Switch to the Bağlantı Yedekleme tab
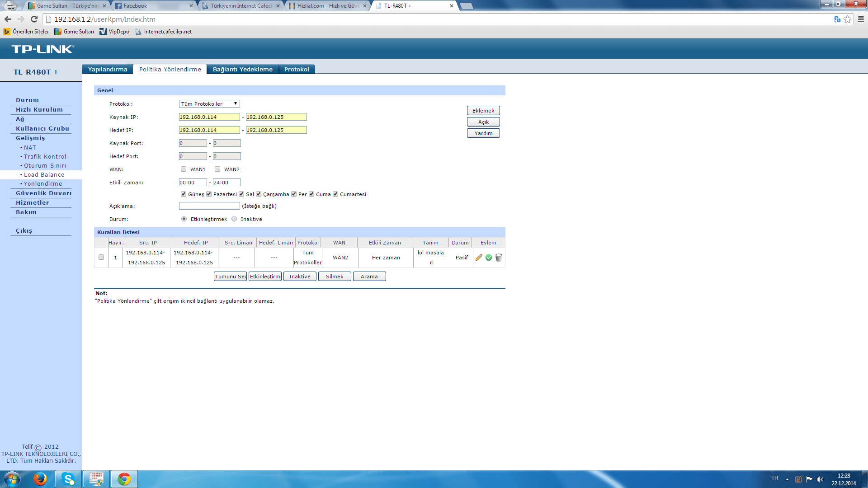 point(243,69)
